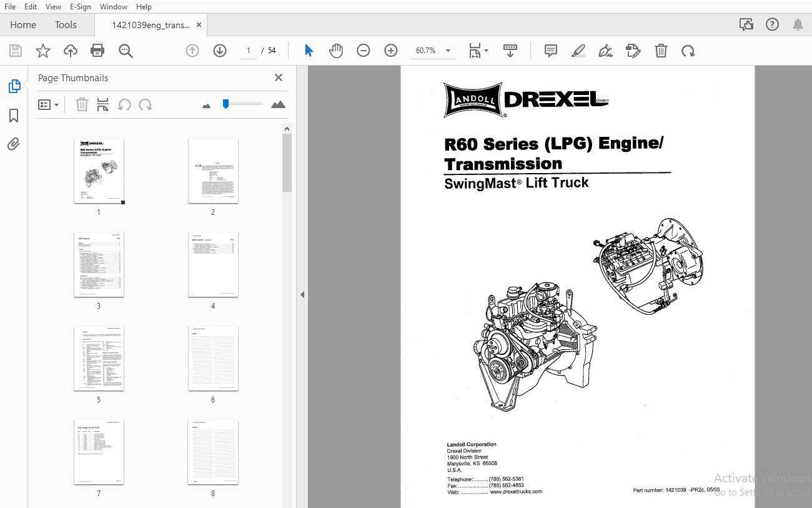Image resolution: width=812 pixels, height=508 pixels.
Task: Zoom in with the plus circle icon
Action: pyautogui.click(x=391, y=51)
